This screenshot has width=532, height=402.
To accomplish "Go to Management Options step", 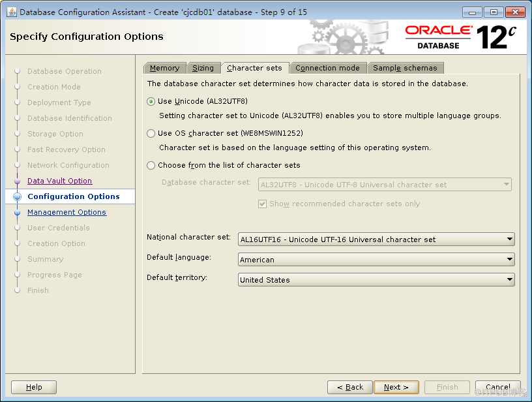I will coord(67,212).
